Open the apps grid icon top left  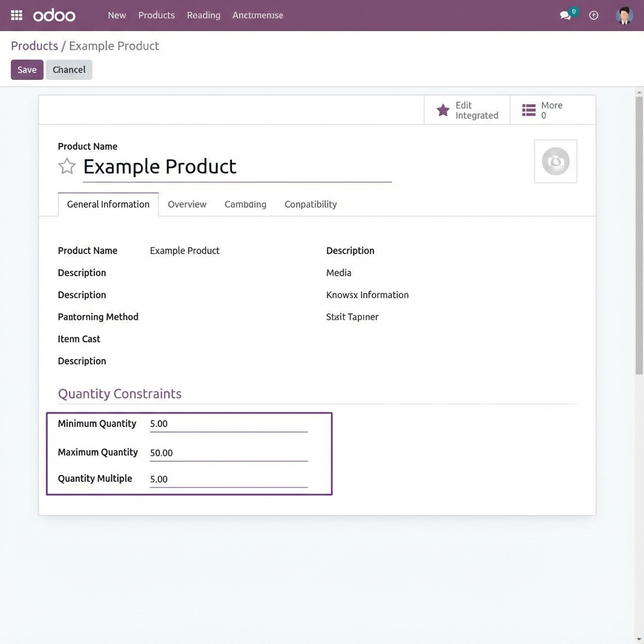pyautogui.click(x=16, y=15)
